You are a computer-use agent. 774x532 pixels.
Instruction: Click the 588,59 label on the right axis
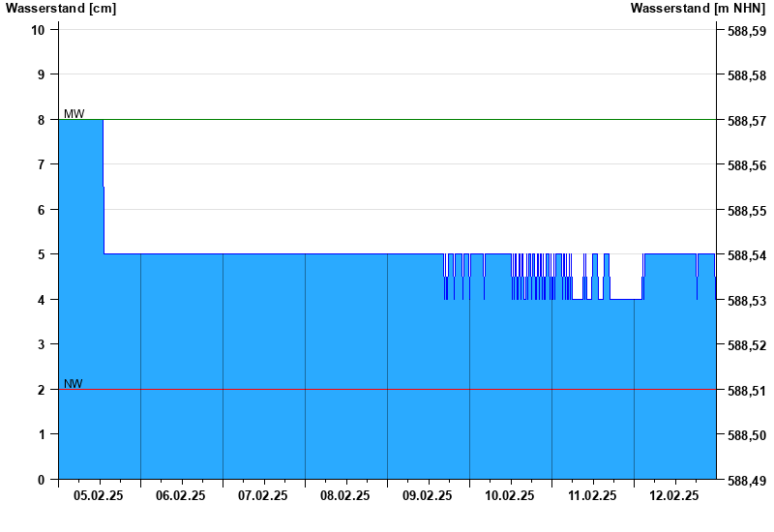[x=747, y=31]
